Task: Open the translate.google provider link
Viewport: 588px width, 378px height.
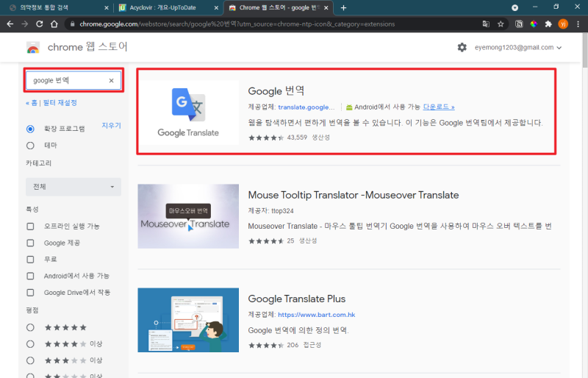Action: [x=306, y=107]
